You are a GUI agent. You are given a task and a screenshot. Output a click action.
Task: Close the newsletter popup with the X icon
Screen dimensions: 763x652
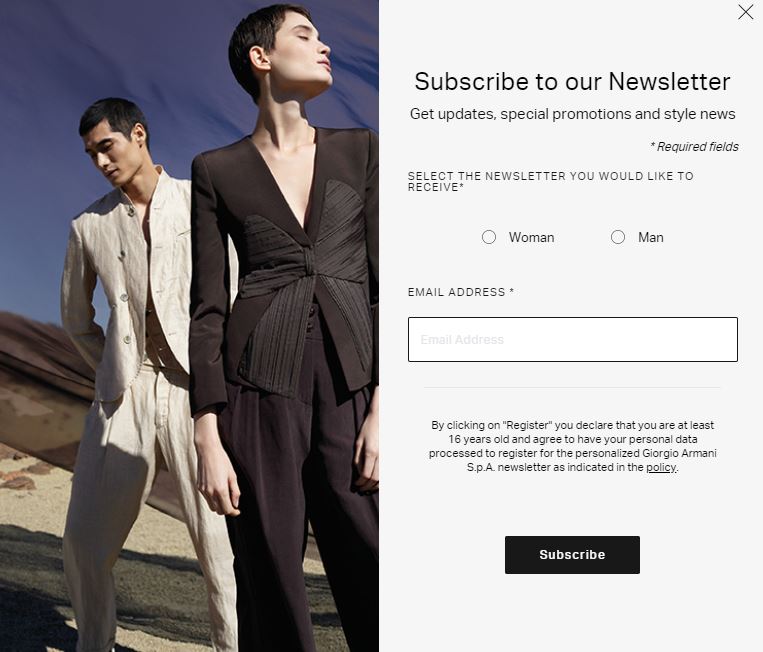(745, 12)
